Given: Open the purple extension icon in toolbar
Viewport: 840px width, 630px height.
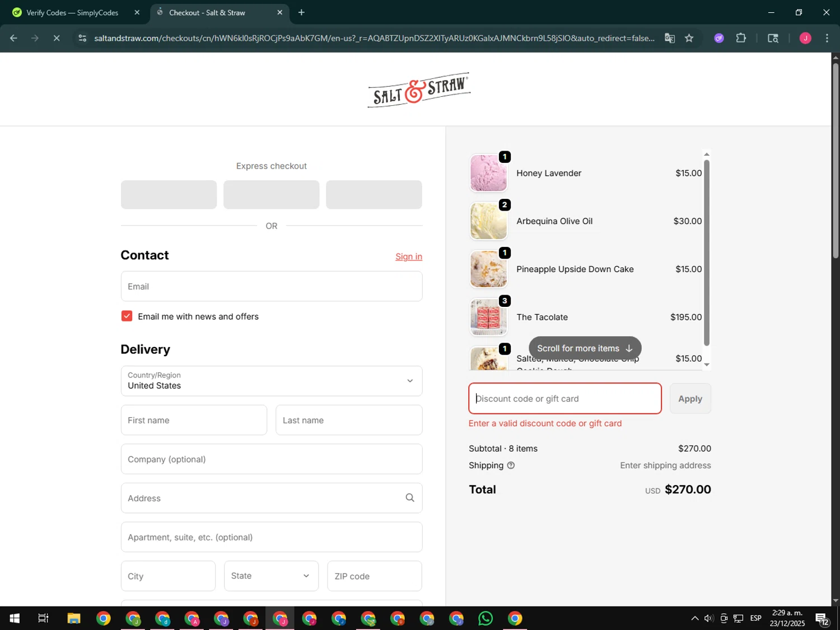Looking at the screenshot, I should coord(719,38).
